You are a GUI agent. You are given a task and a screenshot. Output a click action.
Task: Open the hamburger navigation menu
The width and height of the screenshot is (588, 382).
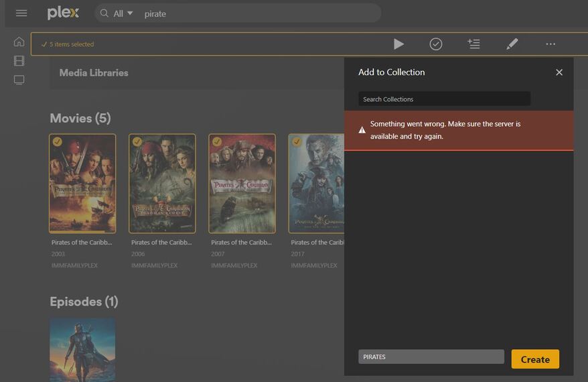(21, 13)
